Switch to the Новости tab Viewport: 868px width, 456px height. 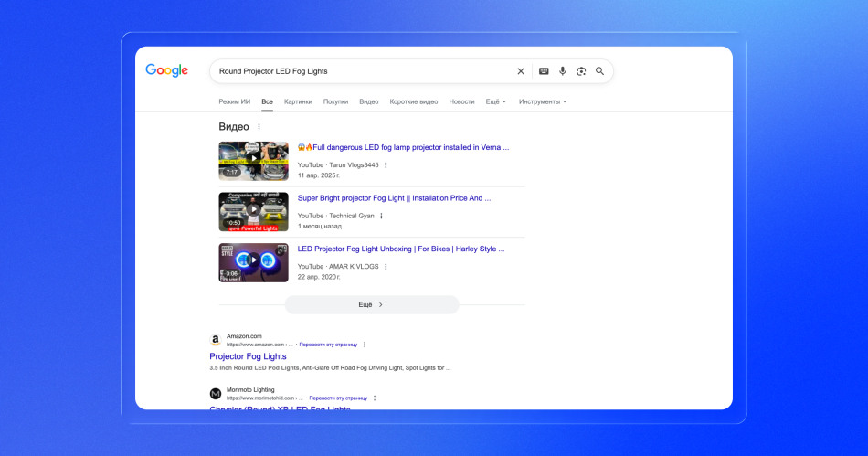[461, 101]
